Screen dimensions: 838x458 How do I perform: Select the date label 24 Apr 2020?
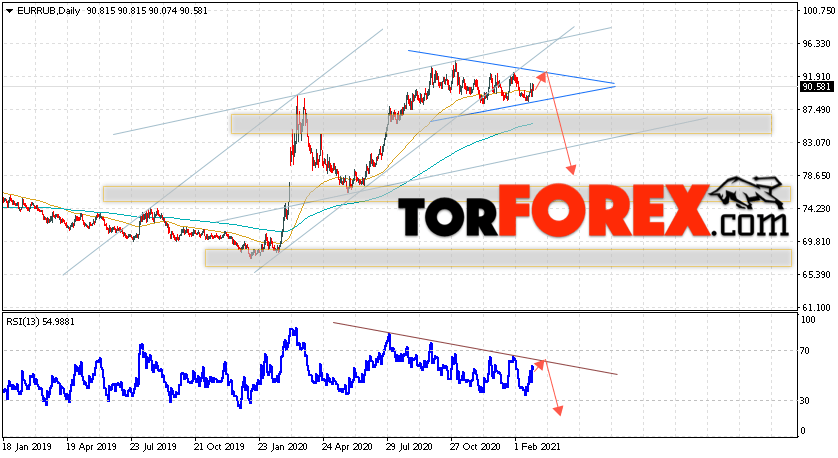click(347, 446)
